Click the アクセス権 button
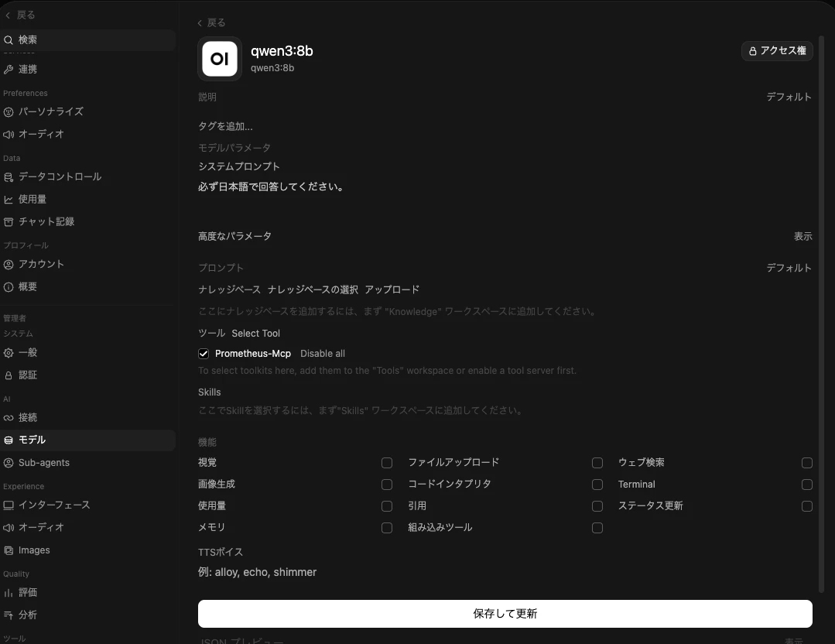 click(x=777, y=51)
